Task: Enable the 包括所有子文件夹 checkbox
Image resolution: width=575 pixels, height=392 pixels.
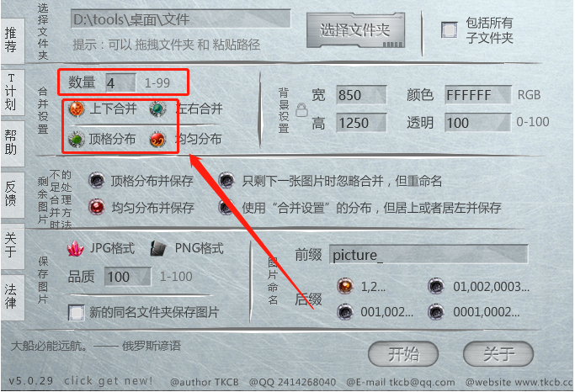Action: [450, 30]
